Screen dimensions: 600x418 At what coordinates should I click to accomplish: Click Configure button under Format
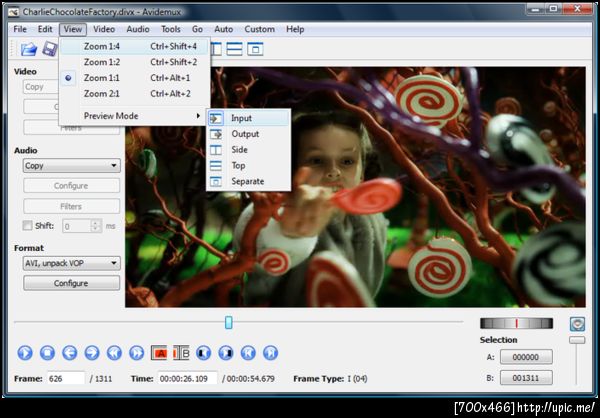click(72, 283)
